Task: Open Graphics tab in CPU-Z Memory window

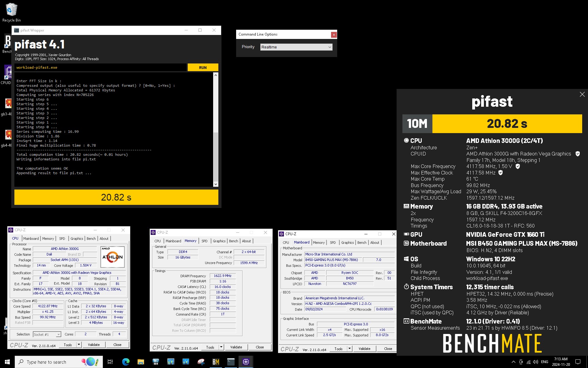Action: (219, 241)
